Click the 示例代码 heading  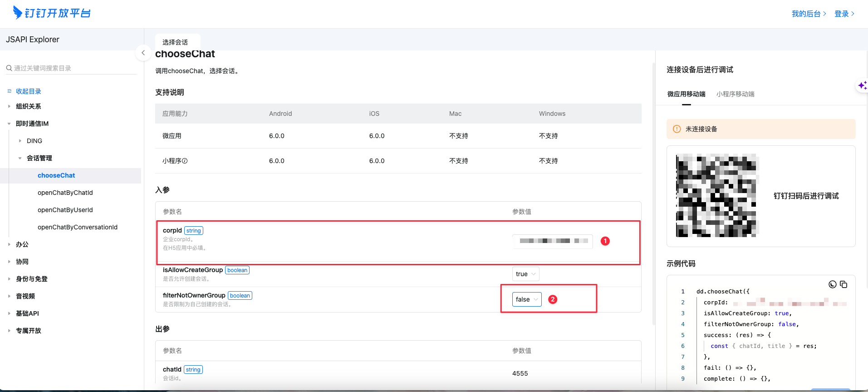click(x=681, y=263)
